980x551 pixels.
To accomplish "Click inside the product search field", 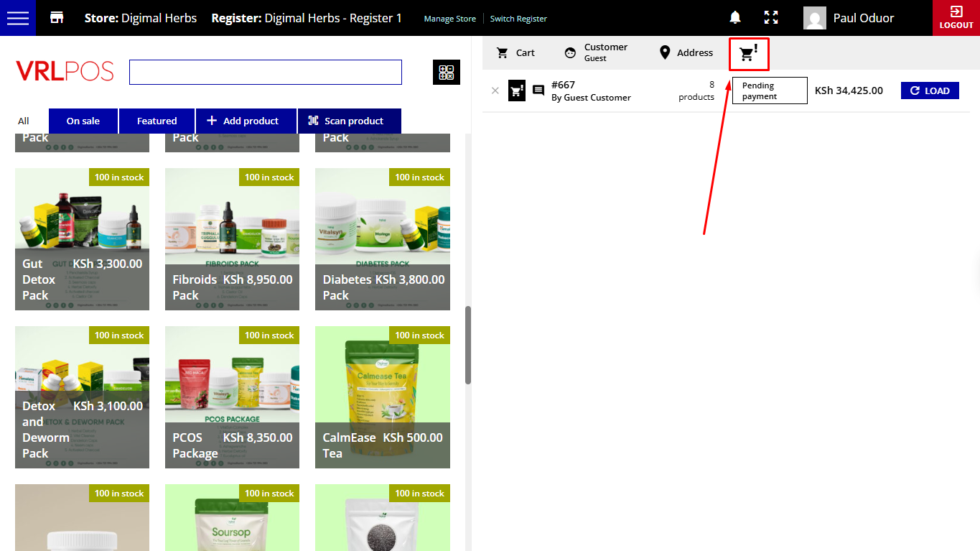I will (x=265, y=73).
